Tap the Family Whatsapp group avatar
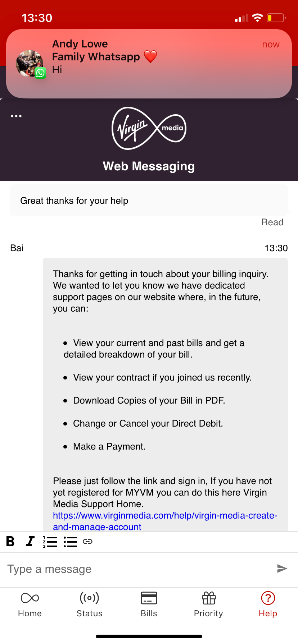This screenshot has width=298, height=644. pyautogui.click(x=30, y=64)
